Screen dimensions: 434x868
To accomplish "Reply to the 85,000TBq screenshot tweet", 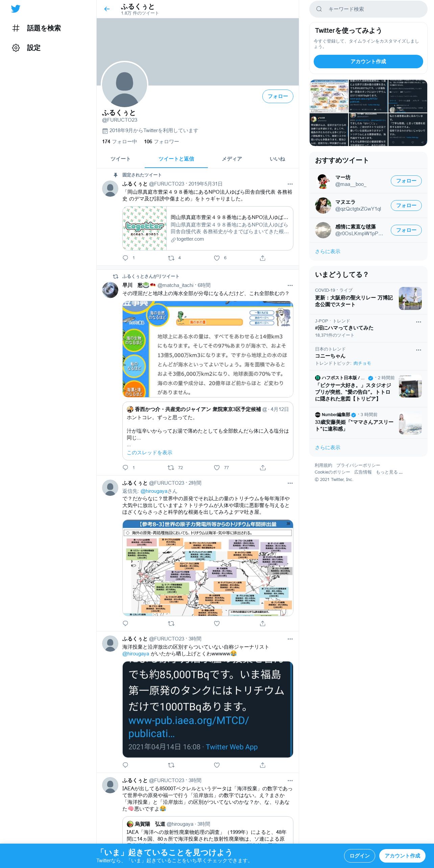I will click(125, 765).
